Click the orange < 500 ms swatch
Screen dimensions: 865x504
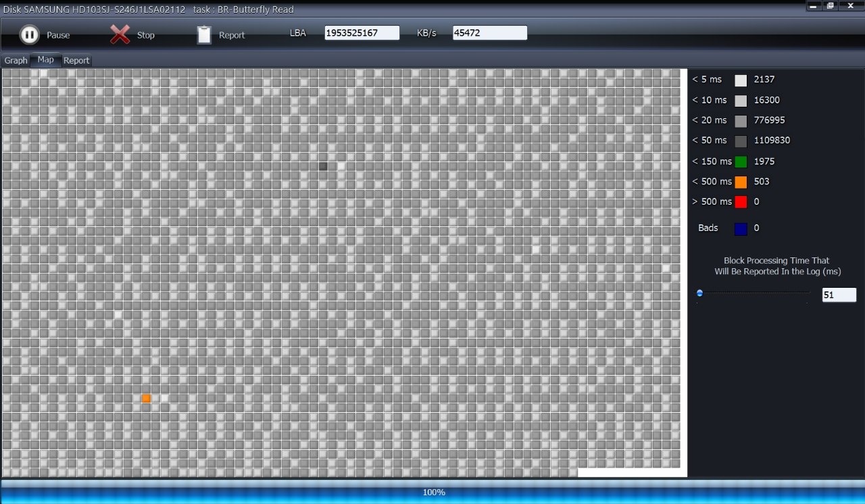pyautogui.click(x=741, y=182)
